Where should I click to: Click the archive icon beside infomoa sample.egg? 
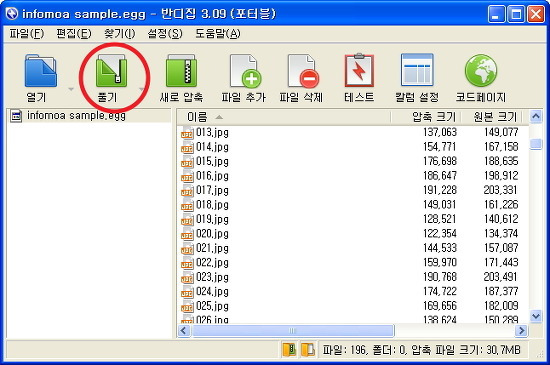[16, 116]
